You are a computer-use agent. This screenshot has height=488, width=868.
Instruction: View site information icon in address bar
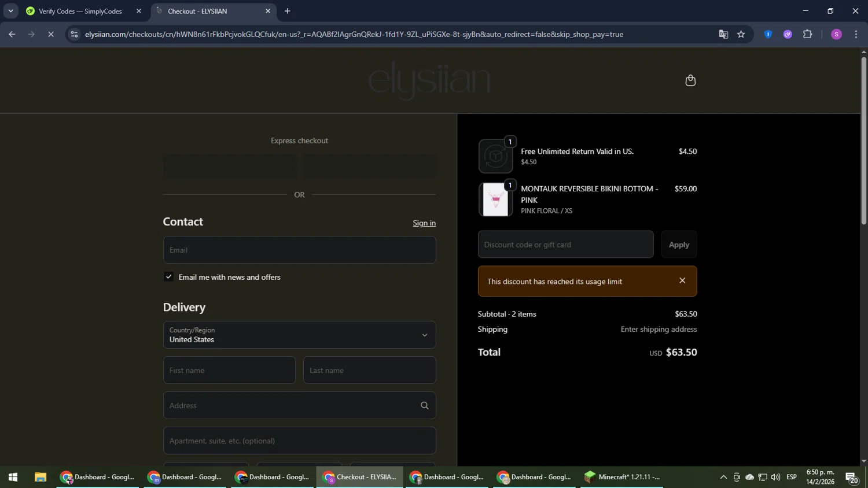pyautogui.click(x=74, y=34)
